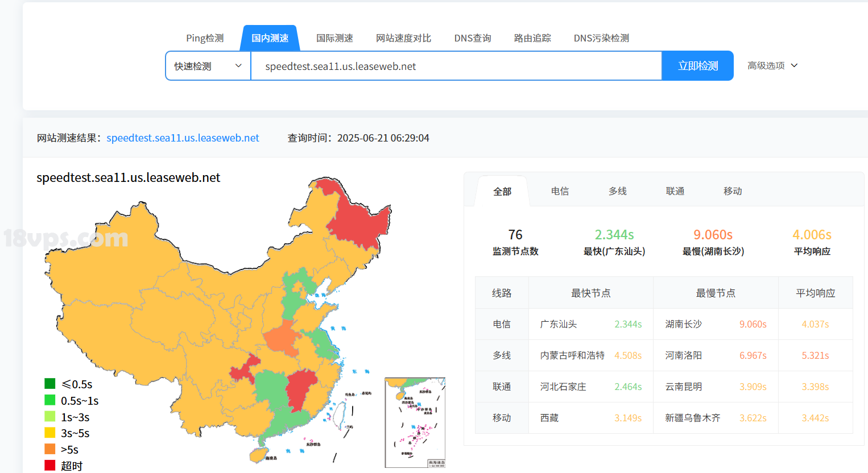Screen dimensions: 868x473
Task: Select the 全部 results tab
Action: point(502,192)
